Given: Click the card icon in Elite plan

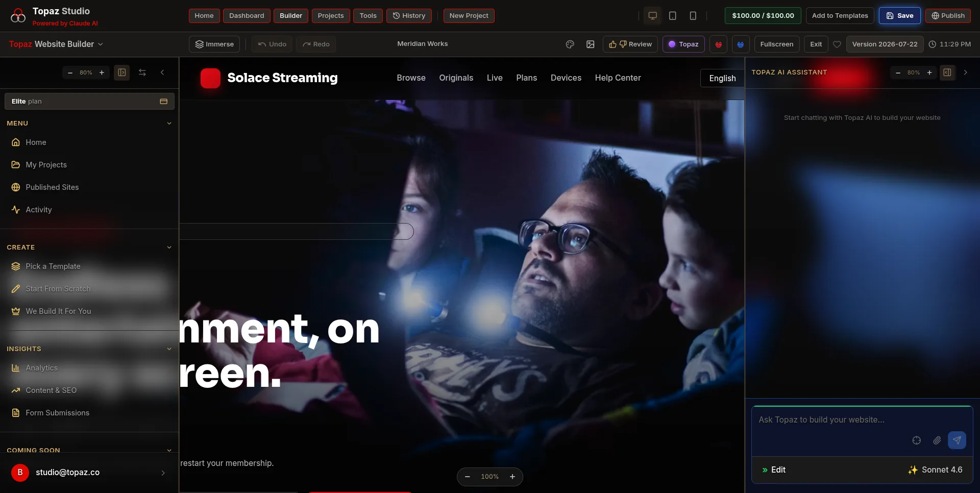Looking at the screenshot, I should [163, 101].
